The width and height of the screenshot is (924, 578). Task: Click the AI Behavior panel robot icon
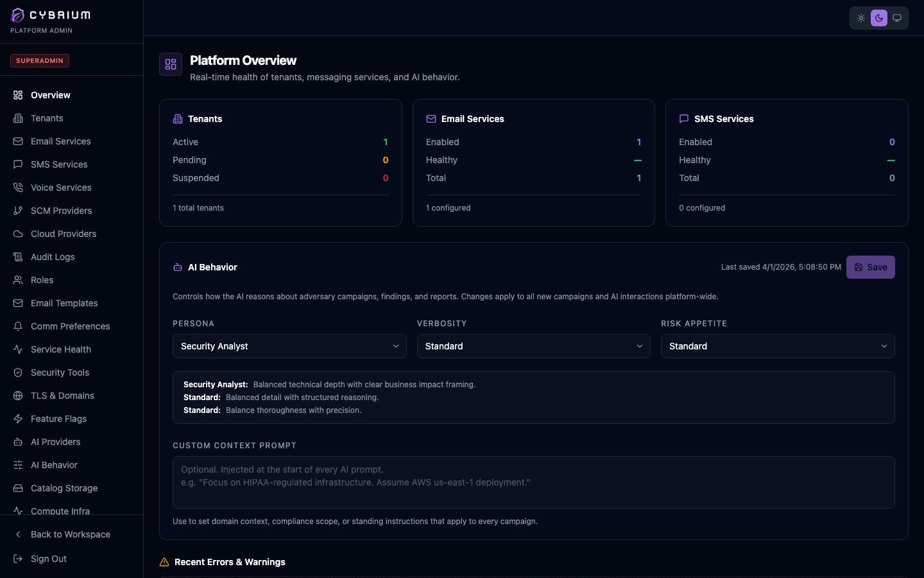[178, 267]
